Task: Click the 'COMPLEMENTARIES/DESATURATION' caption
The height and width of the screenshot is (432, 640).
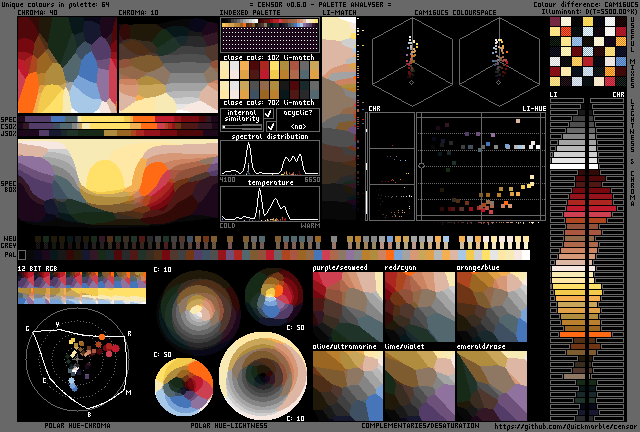Action: [x=420, y=425]
